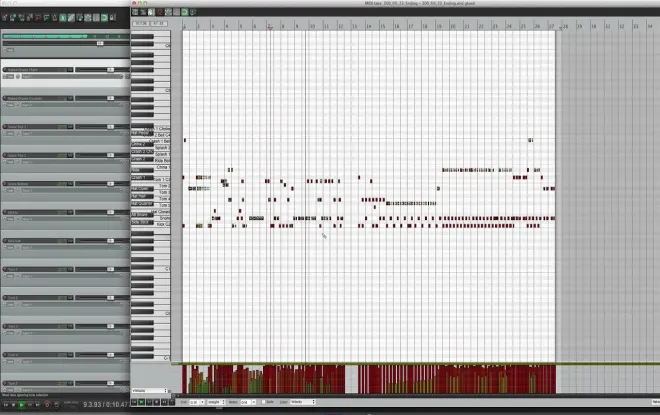The width and height of the screenshot is (660, 415).
Task: Click FX button on master track
Action: point(11,50)
